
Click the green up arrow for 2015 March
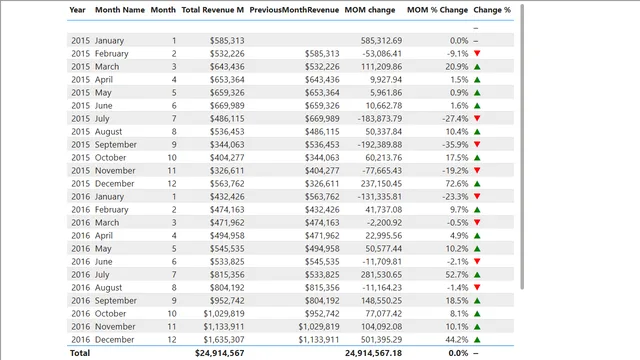pos(477,67)
